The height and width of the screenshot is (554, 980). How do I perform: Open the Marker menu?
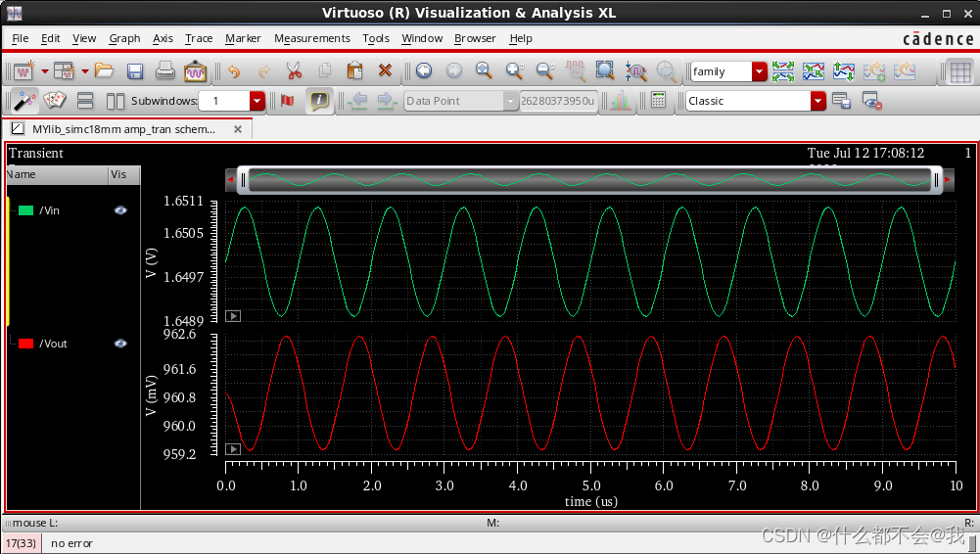pos(243,38)
